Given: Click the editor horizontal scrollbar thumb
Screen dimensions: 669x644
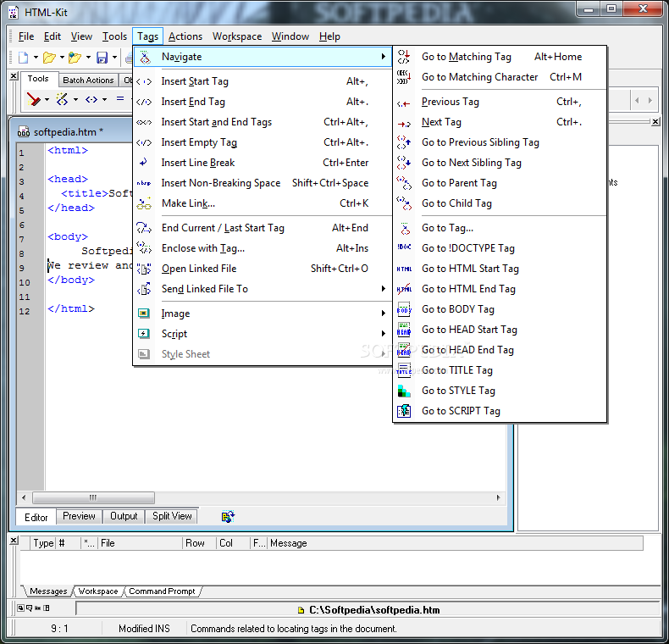Looking at the screenshot, I should (93, 497).
